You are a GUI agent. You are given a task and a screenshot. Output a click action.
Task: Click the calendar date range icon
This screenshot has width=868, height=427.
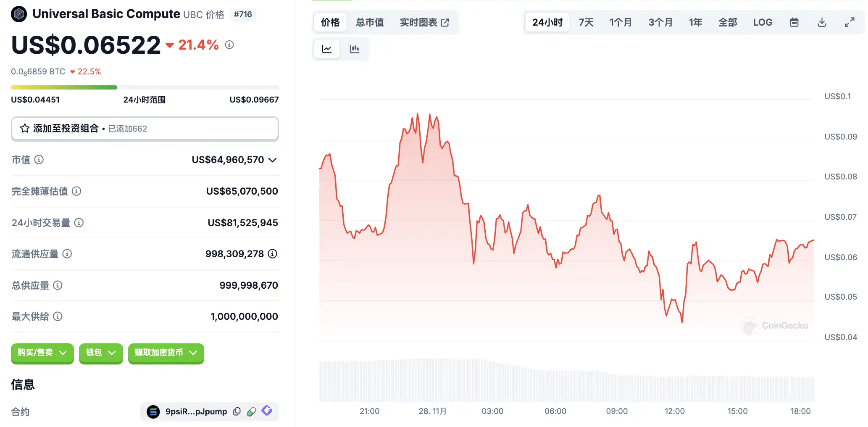(794, 22)
